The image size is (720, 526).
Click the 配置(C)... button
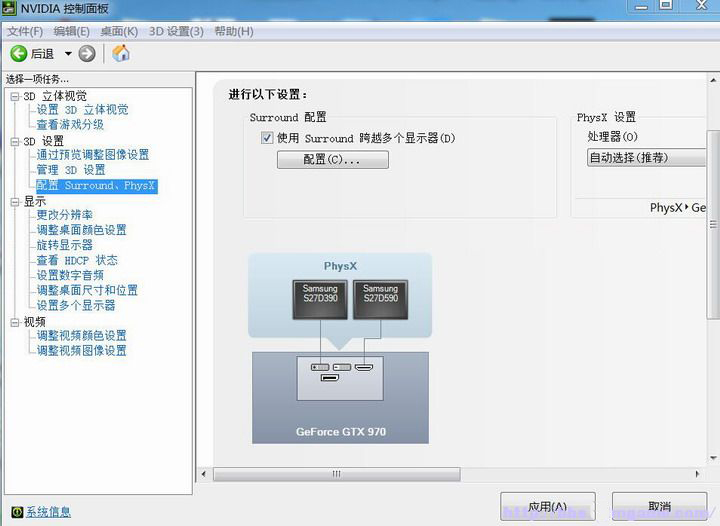coord(332,160)
